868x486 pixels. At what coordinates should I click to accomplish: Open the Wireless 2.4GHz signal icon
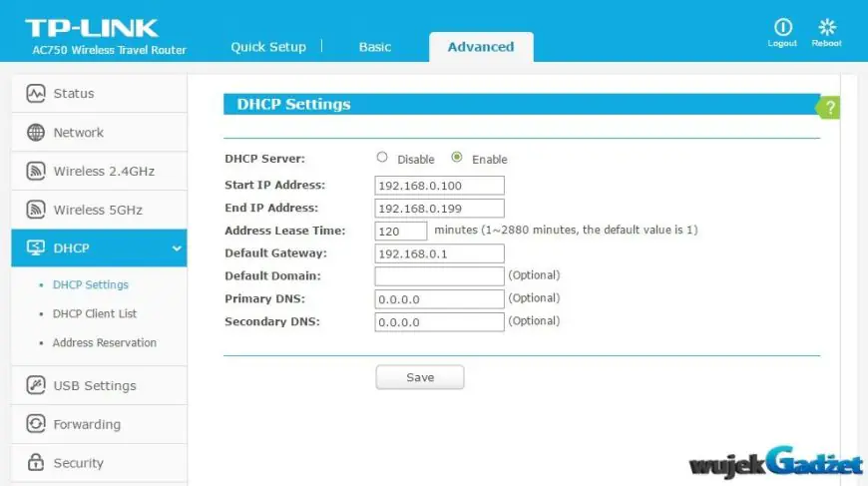tap(36, 171)
